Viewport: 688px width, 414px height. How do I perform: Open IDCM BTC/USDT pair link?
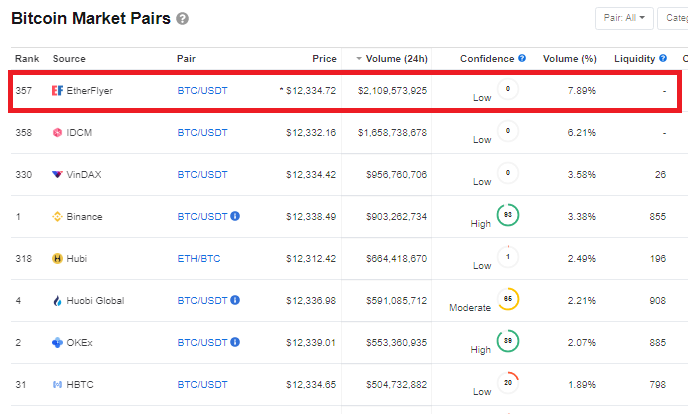(x=202, y=132)
